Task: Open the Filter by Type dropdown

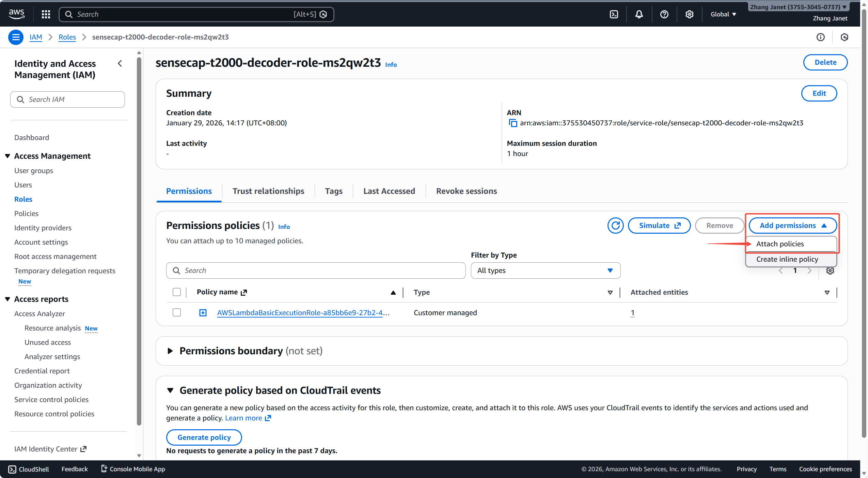Action: [x=545, y=271]
